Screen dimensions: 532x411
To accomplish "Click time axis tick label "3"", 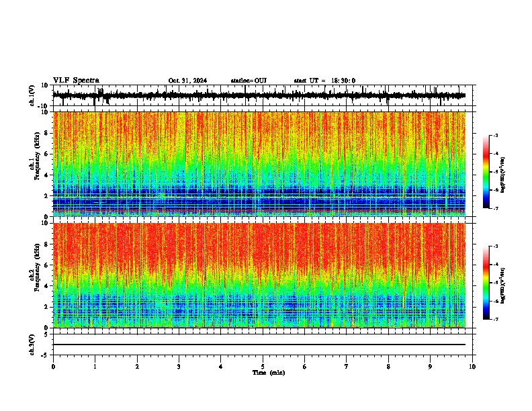I will click(x=179, y=367).
